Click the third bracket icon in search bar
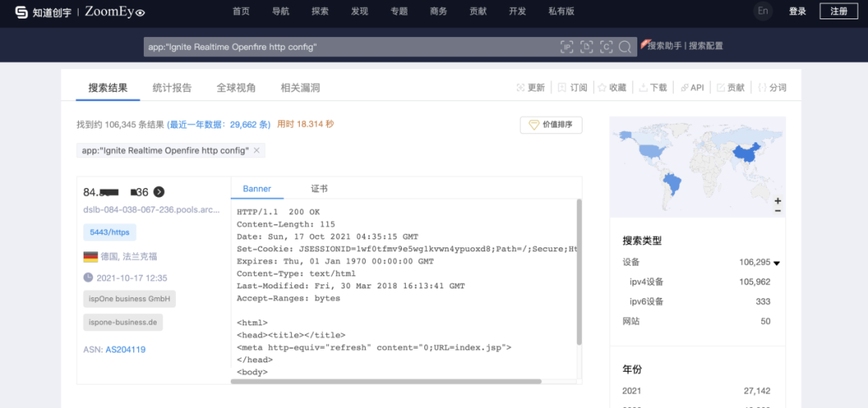The width and height of the screenshot is (868, 408). click(x=606, y=47)
